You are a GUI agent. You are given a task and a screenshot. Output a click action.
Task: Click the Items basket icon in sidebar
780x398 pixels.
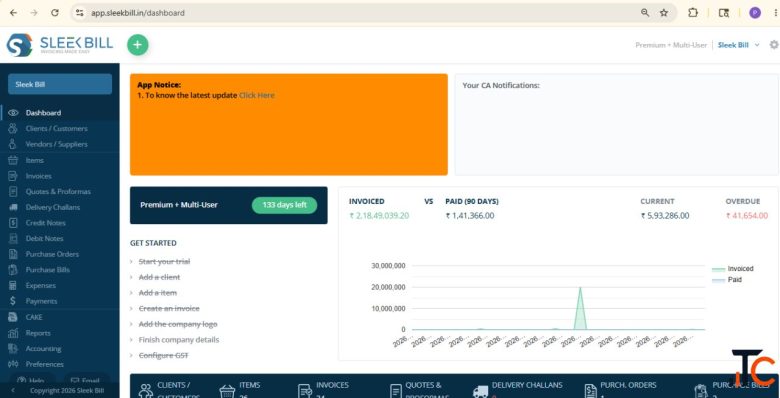[x=13, y=160]
